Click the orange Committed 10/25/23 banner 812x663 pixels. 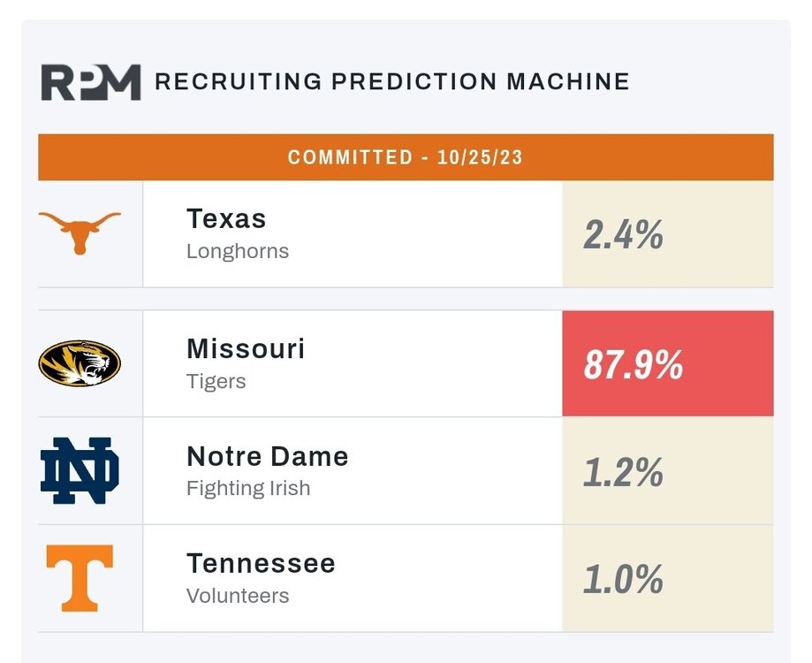(x=406, y=157)
